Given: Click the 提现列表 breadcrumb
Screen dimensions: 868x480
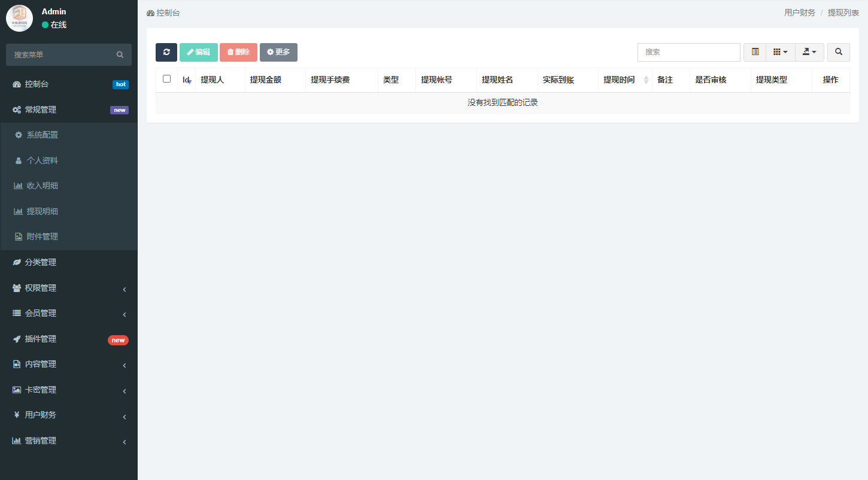Looking at the screenshot, I should 843,13.
